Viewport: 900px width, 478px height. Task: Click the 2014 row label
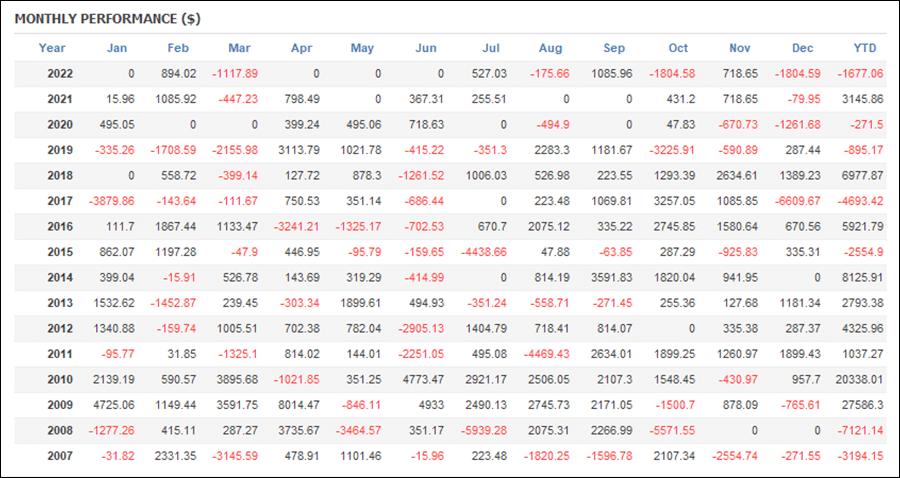point(60,278)
